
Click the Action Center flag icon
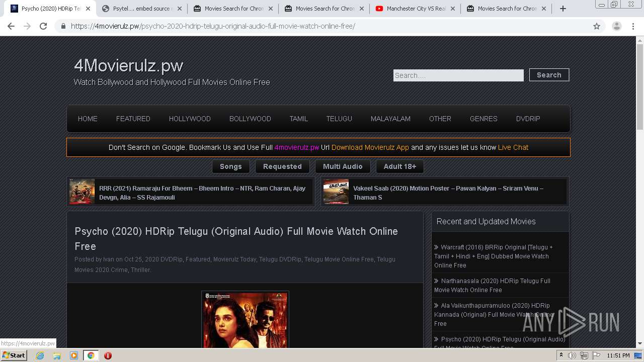click(x=596, y=355)
